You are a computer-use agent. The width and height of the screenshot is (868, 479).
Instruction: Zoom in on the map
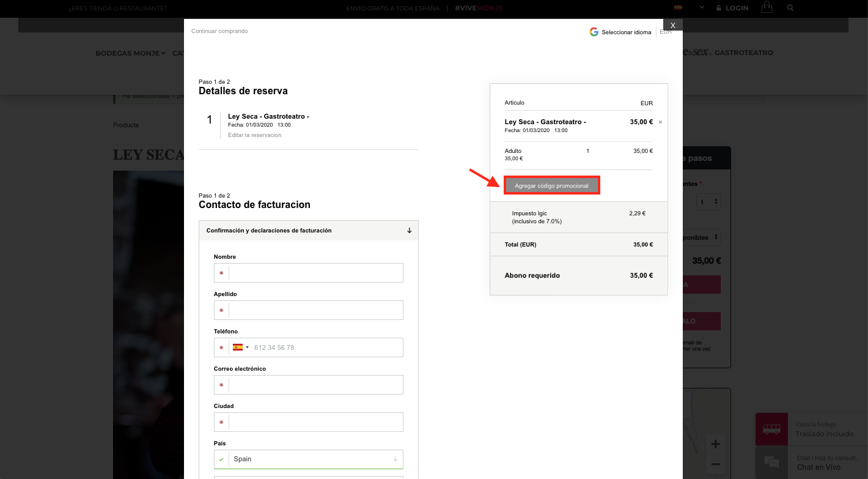click(715, 444)
